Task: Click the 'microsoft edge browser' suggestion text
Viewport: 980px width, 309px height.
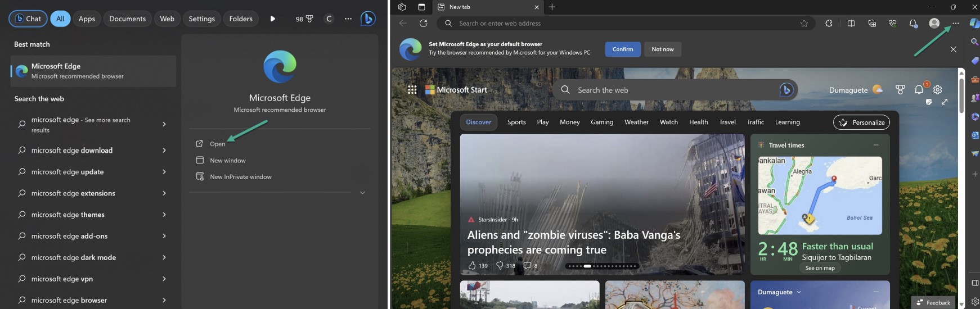Action: point(69,300)
